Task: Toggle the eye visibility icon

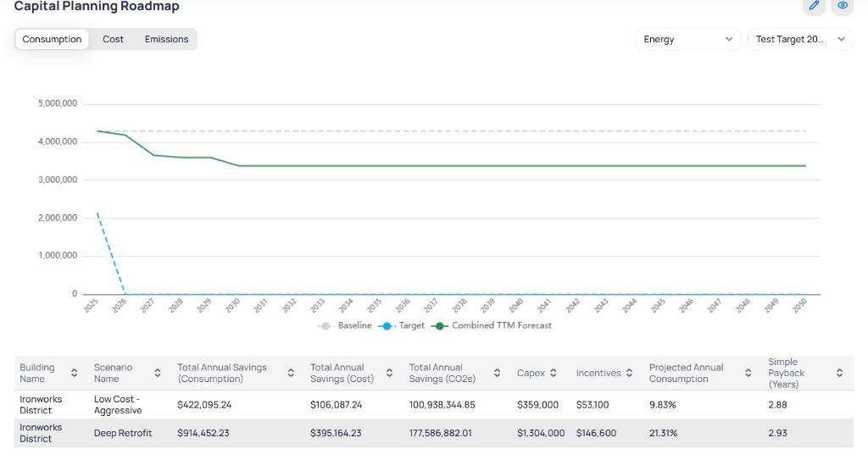Action: point(843,6)
